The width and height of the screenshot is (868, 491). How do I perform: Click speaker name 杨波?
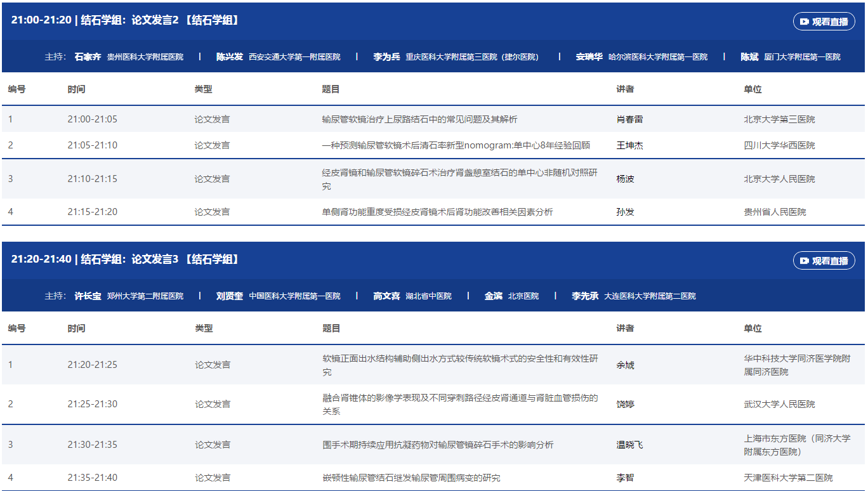click(625, 179)
